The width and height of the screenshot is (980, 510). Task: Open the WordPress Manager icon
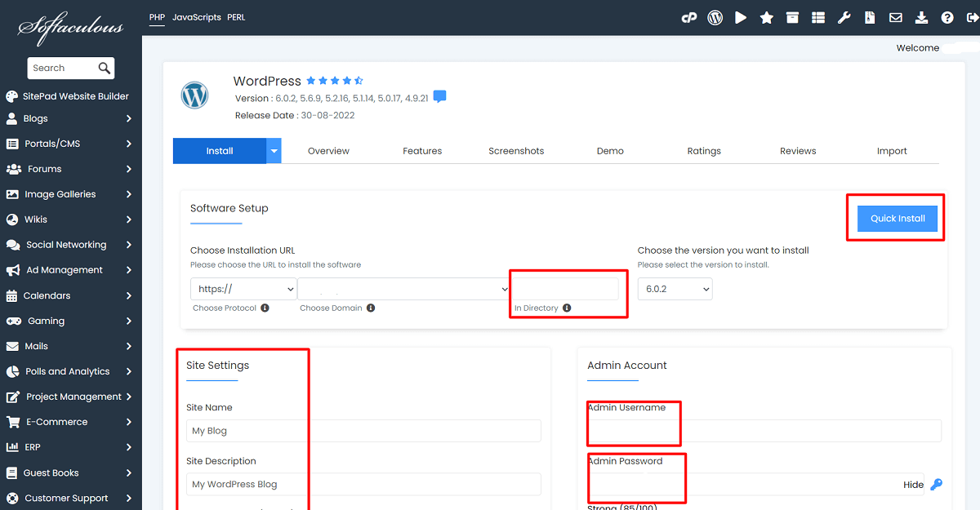[715, 17]
